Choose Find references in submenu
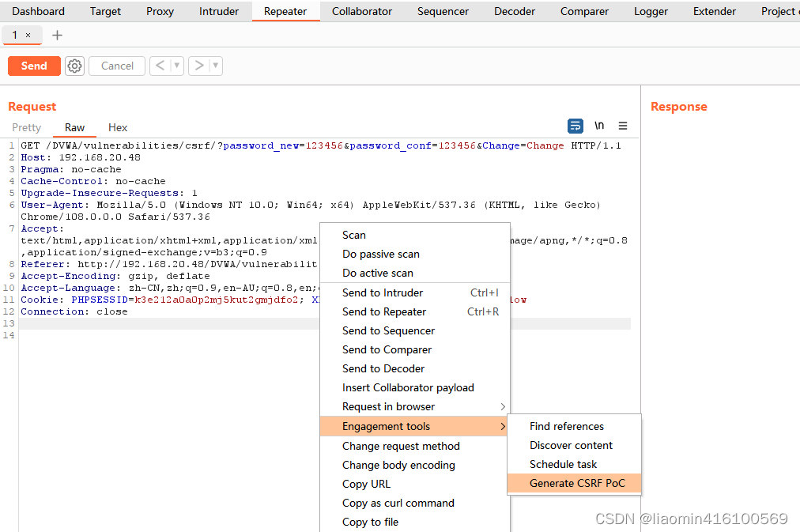 coord(574,426)
